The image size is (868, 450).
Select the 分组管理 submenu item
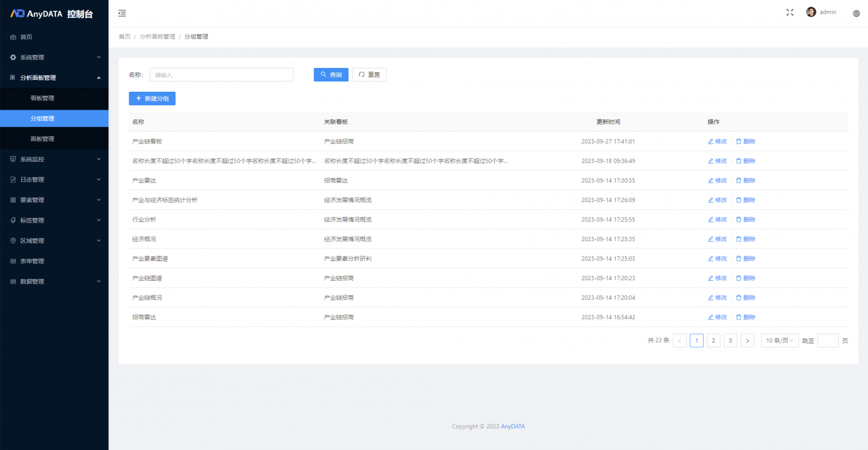coord(54,118)
